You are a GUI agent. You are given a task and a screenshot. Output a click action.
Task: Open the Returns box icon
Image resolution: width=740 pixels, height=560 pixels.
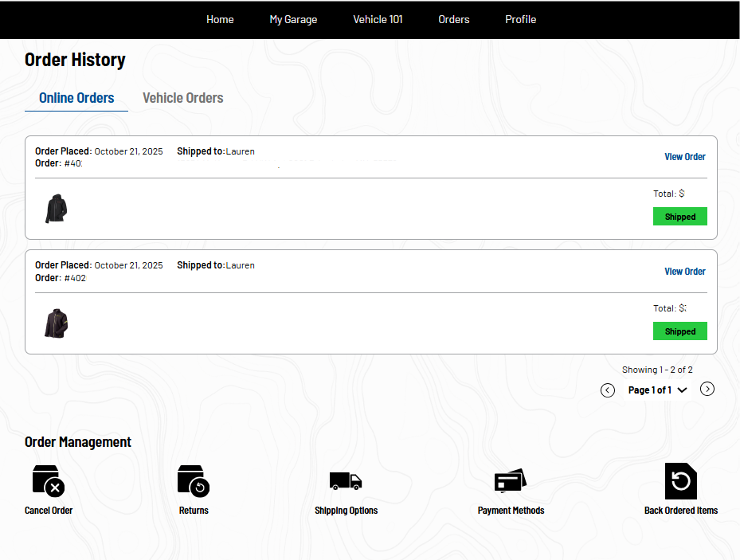click(194, 481)
